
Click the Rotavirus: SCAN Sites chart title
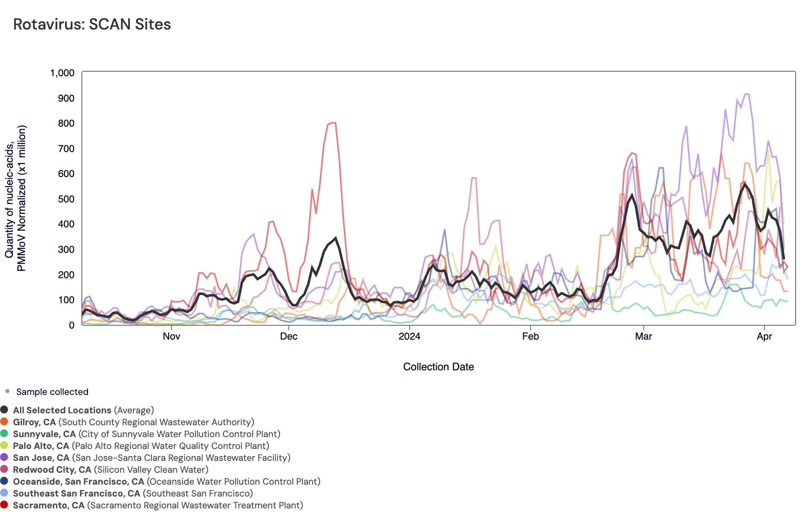pos(92,24)
